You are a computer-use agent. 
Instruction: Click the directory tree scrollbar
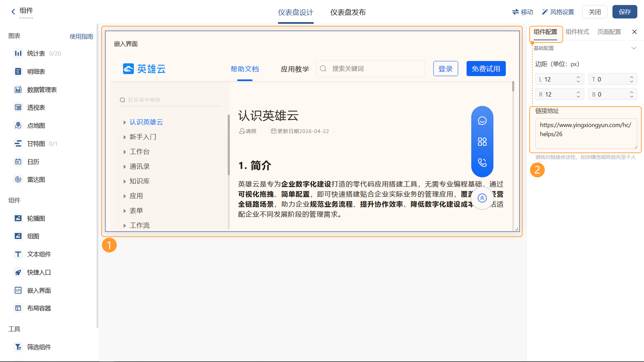228,145
